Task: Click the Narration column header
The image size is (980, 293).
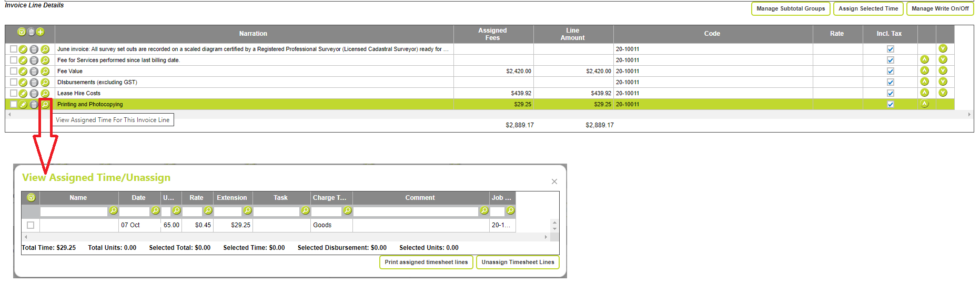Action: [x=253, y=34]
